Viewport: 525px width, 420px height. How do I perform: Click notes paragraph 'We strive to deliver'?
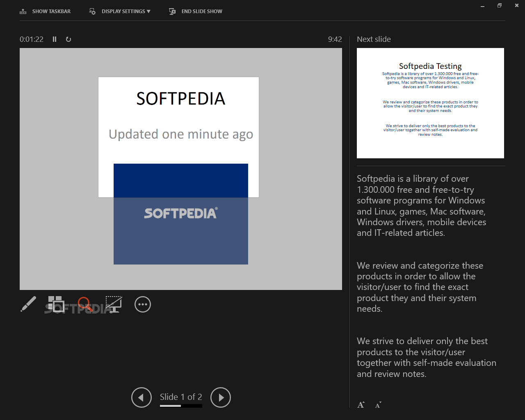427,357
